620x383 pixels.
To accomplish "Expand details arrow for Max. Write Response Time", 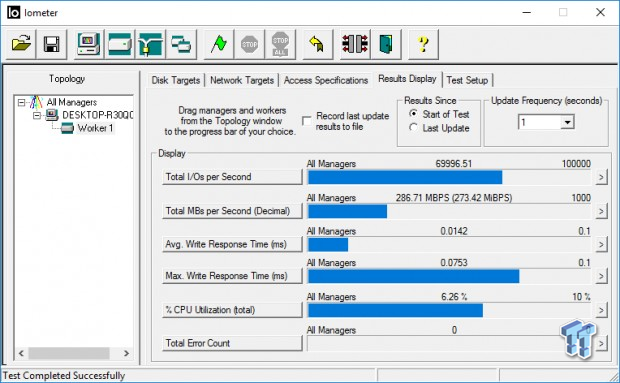I will pos(601,276).
